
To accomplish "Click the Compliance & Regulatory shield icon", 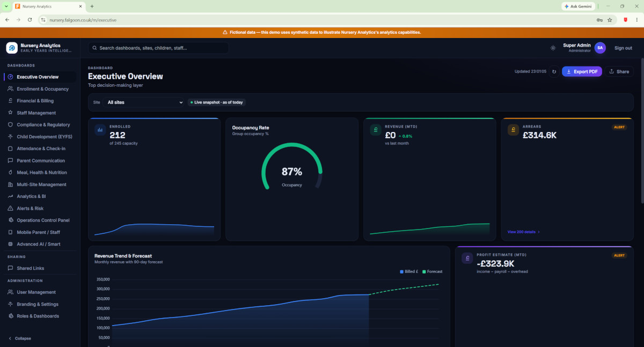I will point(11,124).
